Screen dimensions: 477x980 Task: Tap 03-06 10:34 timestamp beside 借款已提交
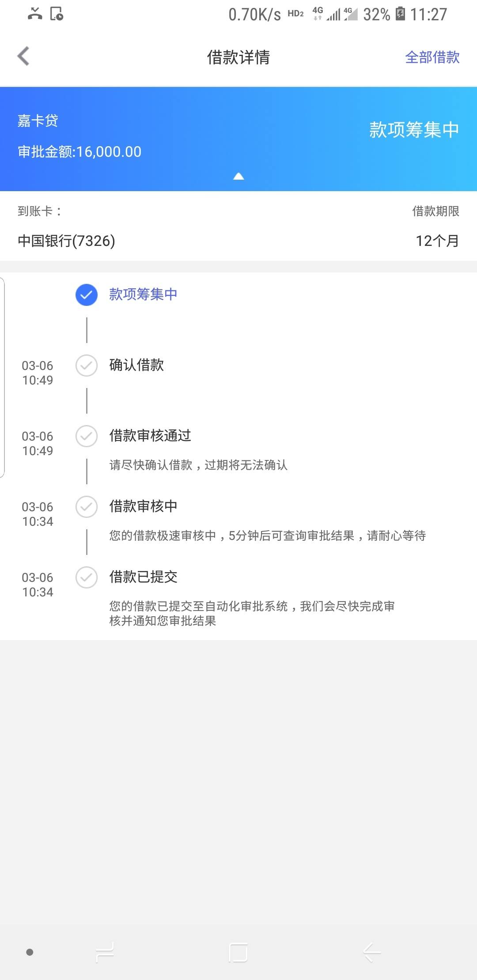tap(38, 584)
